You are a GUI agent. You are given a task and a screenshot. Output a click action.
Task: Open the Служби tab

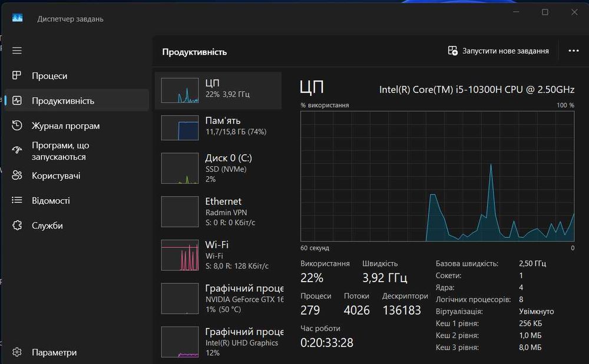click(77, 226)
